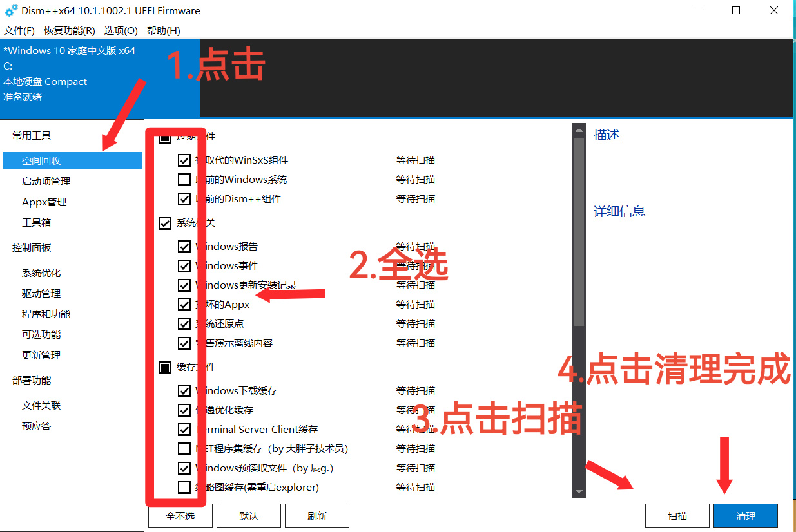This screenshot has width=796, height=532.
Task: Uncheck Windows更新安装记录 checkbox
Action: pyautogui.click(x=184, y=285)
